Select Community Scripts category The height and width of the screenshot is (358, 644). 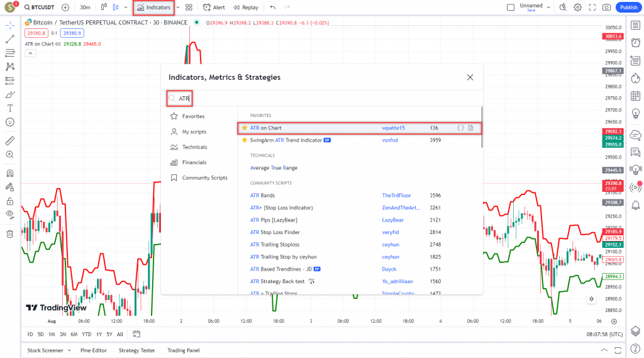pyautogui.click(x=204, y=178)
